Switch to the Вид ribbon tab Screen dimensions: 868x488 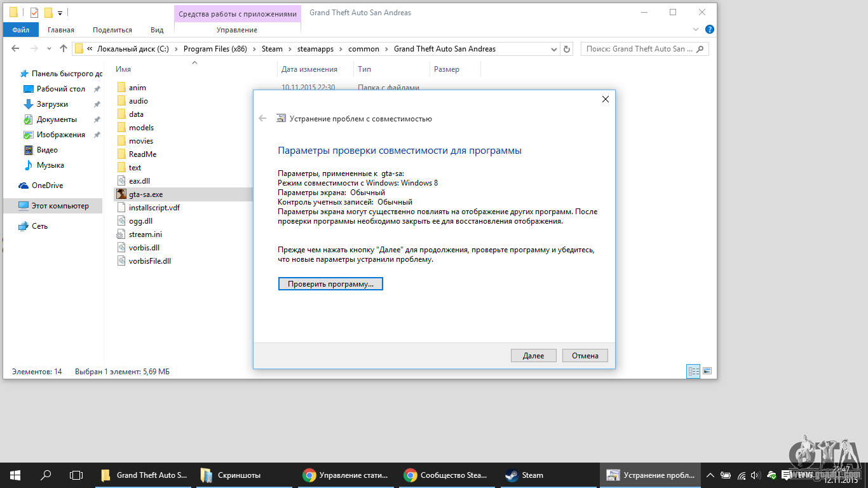(157, 30)
